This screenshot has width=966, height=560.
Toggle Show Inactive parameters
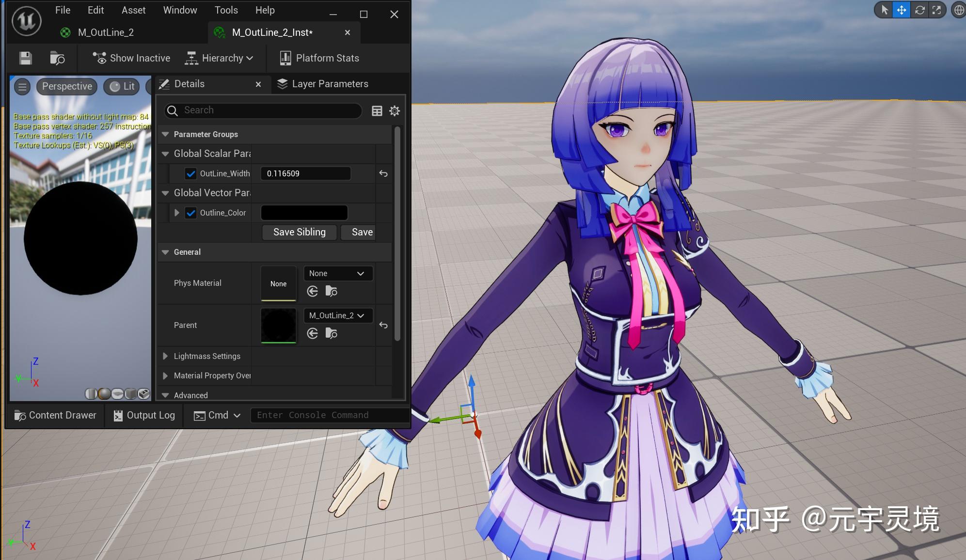(131, 58)
